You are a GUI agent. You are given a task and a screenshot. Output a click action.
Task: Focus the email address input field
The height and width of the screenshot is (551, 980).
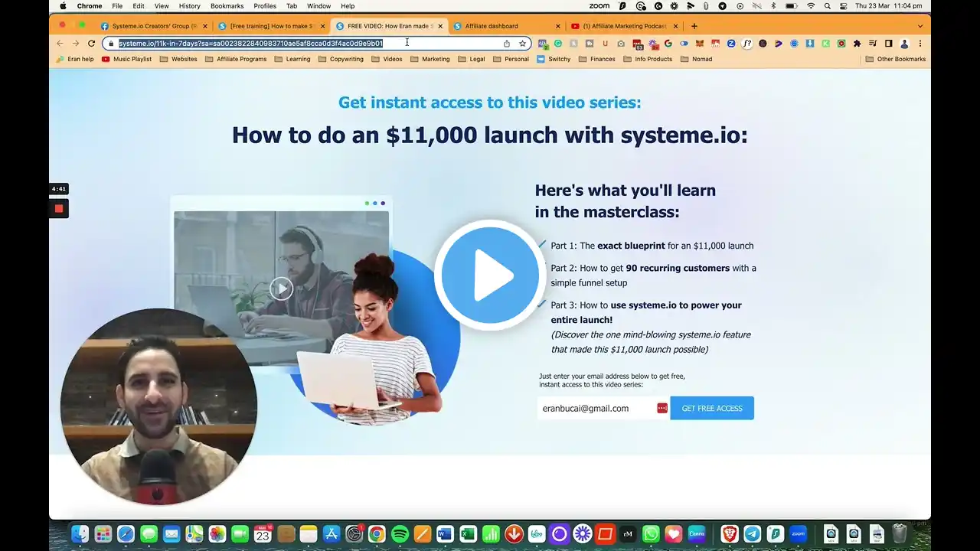click(603, 408)
